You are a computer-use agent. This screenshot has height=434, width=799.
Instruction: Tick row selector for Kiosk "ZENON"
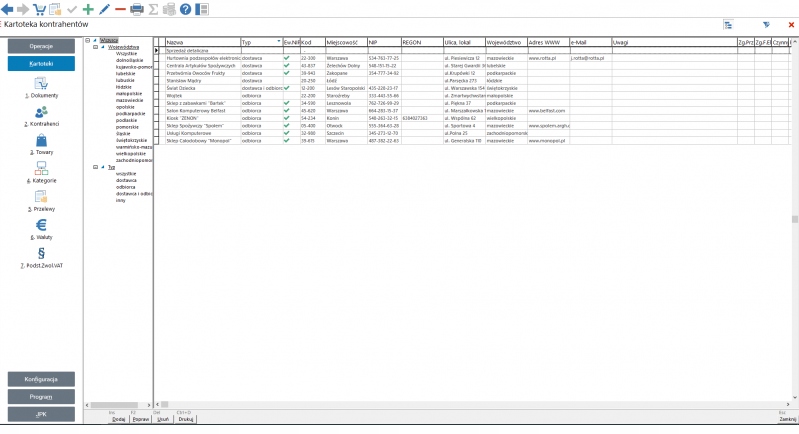[x=156, y=118]
